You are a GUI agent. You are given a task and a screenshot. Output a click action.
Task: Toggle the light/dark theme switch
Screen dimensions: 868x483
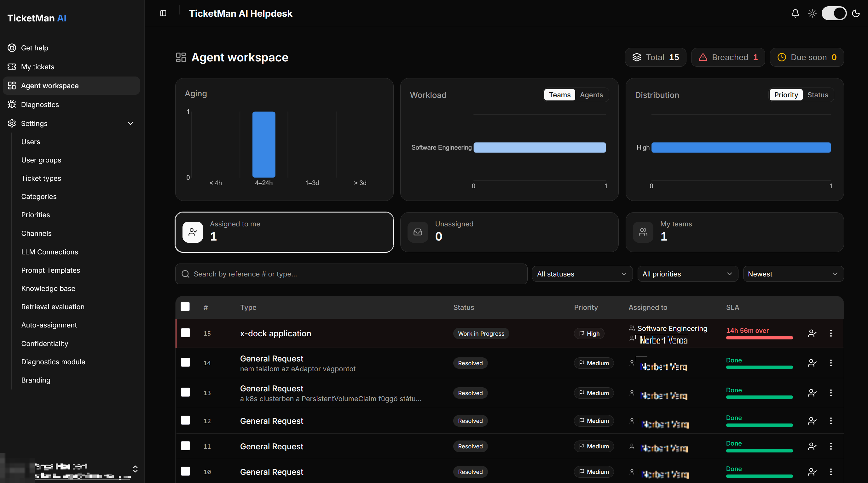tap(834, 14)
